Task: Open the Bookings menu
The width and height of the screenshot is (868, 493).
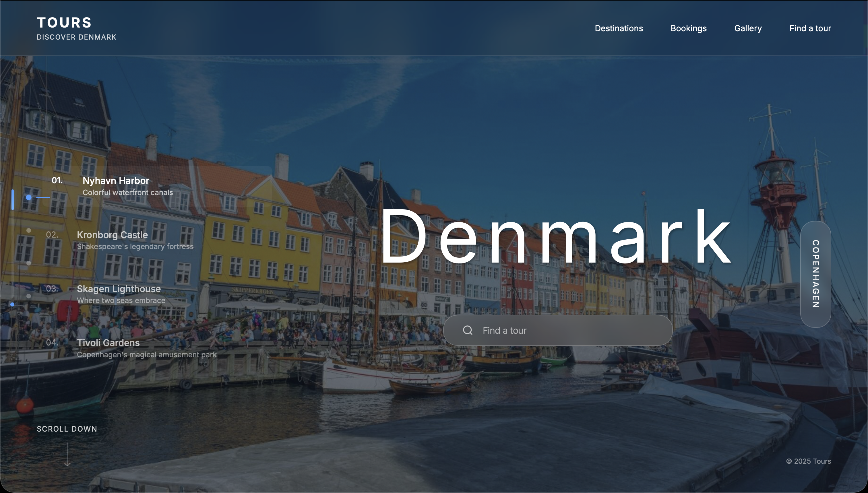Action: (689, 28)
